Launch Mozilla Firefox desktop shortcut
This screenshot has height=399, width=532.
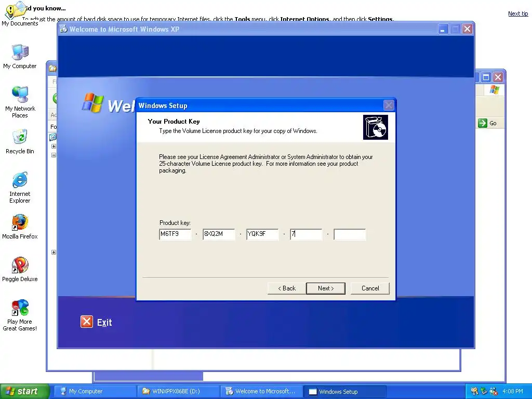(x=20, y=227)
